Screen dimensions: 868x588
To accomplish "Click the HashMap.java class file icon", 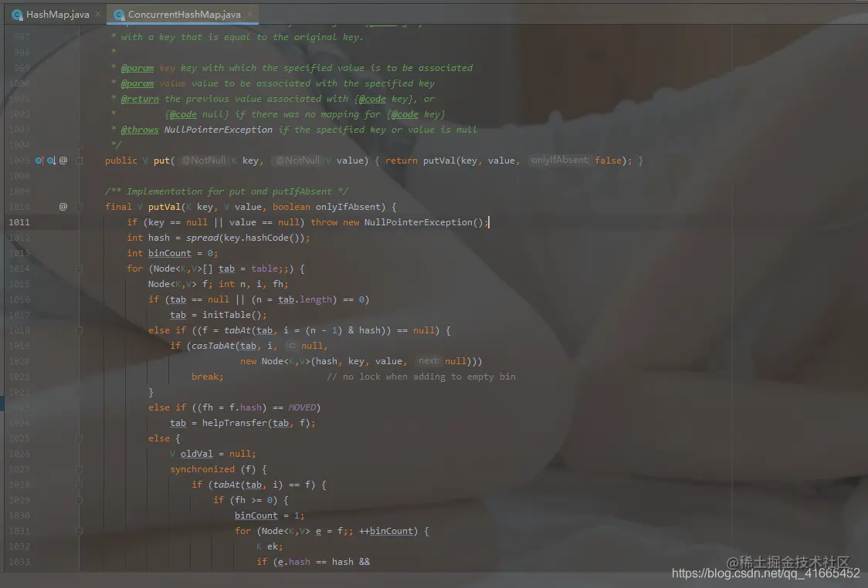I will pyautogui.click(x=17, y=15).
